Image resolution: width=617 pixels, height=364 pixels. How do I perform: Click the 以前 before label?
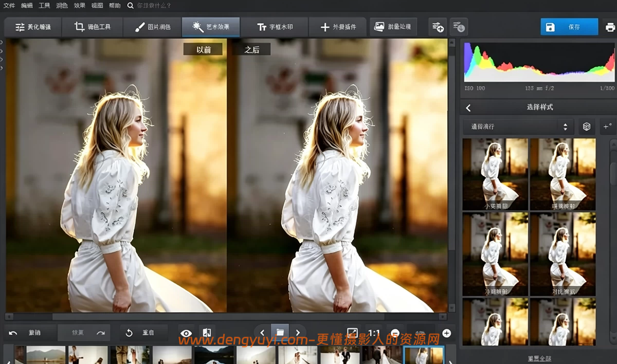204,49
